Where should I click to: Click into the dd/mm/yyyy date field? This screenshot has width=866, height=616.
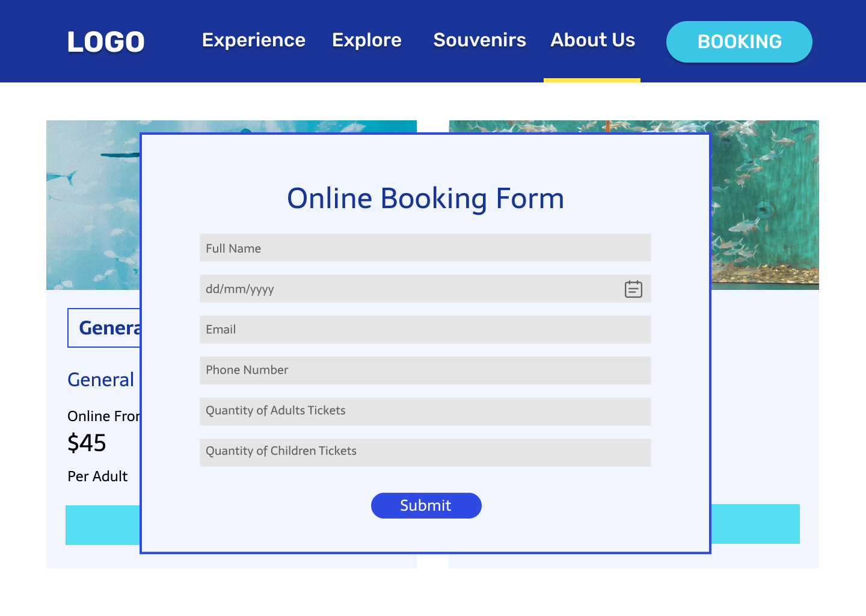[409, 289]
